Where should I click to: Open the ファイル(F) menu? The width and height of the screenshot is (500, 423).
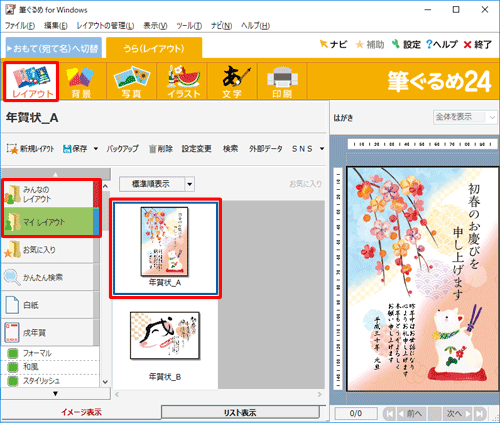point(20,26)
